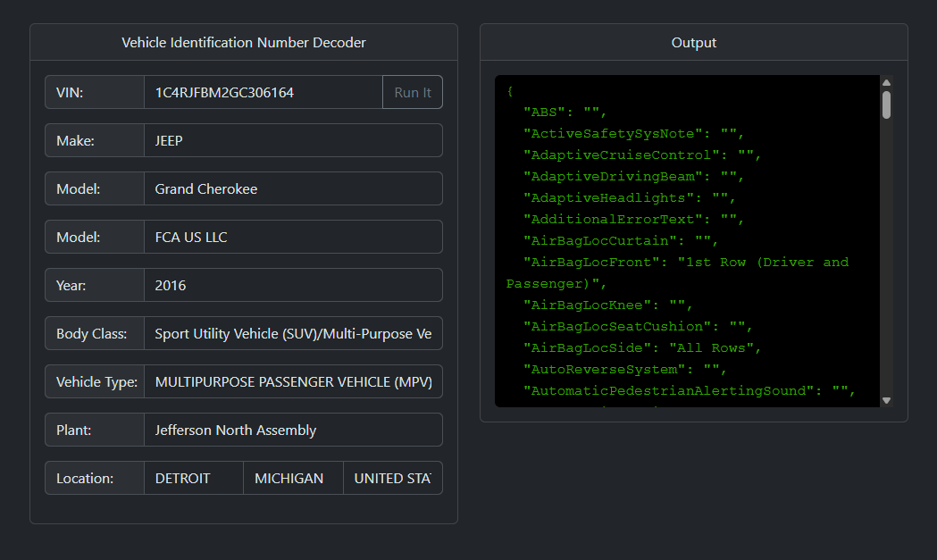Click the "AirBagLocSeatCushion" output line

[638, 327]
